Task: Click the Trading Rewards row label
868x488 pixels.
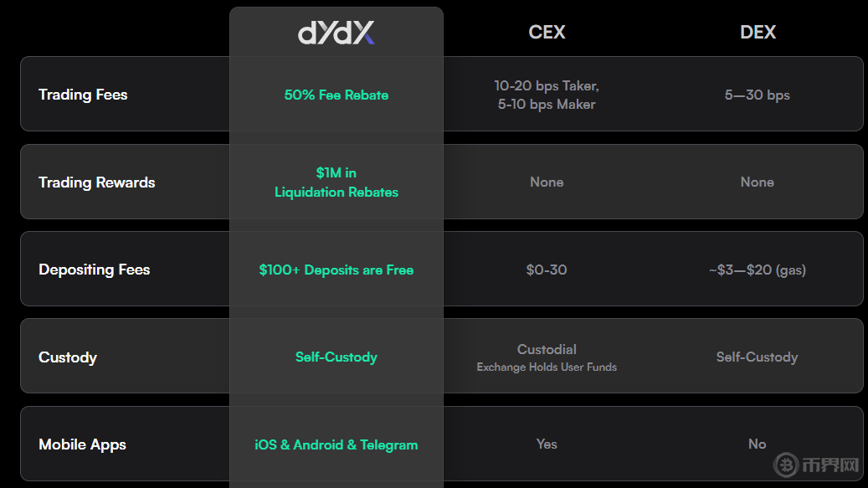Action: click(96, 182)
